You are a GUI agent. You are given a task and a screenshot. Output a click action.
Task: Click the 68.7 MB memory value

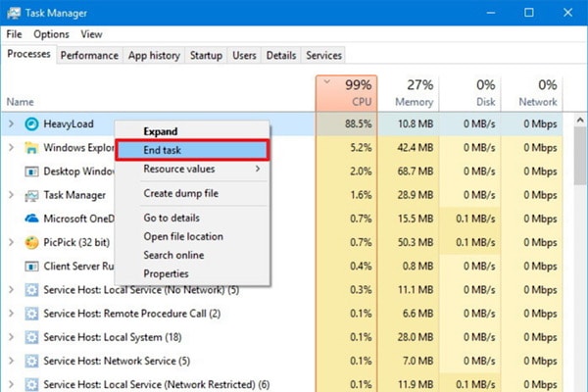click(416, 171)
